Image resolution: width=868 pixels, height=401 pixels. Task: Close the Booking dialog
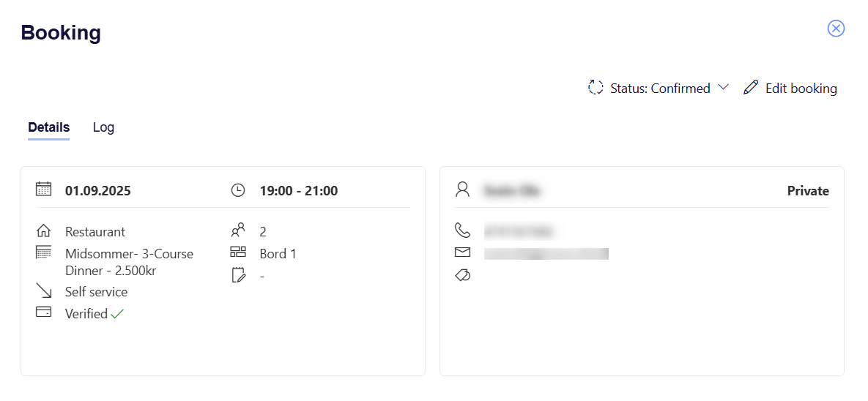(x=836, y=29)
